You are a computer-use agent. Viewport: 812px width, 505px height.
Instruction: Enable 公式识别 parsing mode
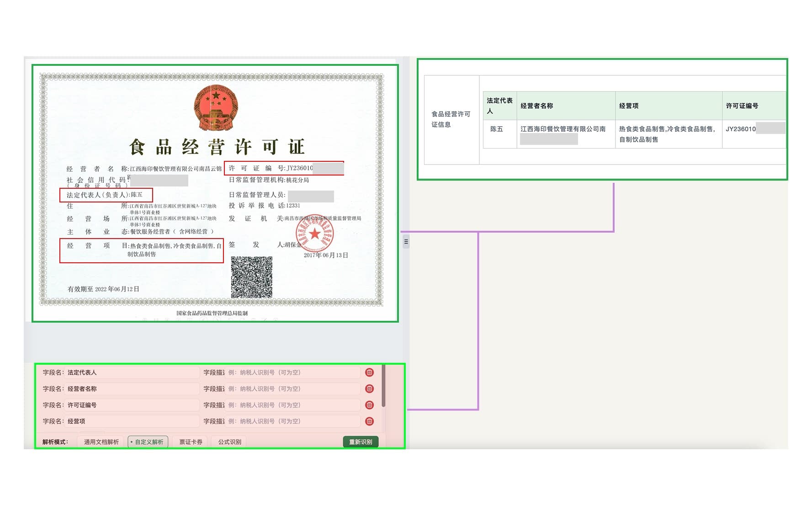click(x=228, y=441)
